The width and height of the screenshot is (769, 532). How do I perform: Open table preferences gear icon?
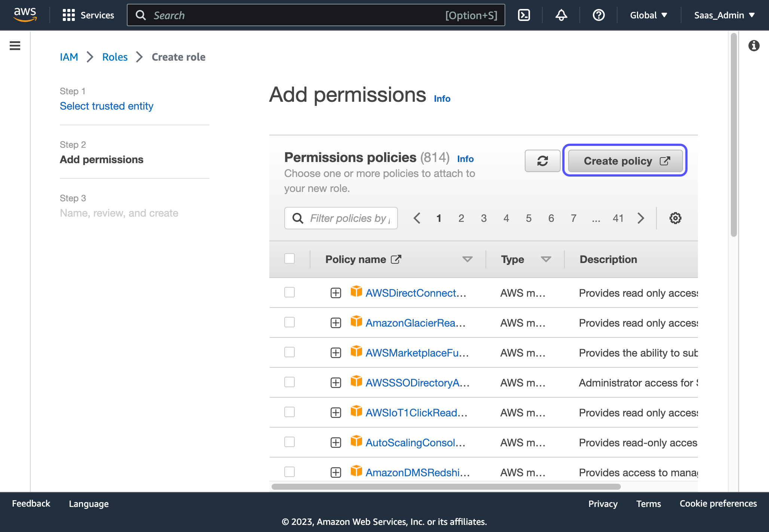675,218
